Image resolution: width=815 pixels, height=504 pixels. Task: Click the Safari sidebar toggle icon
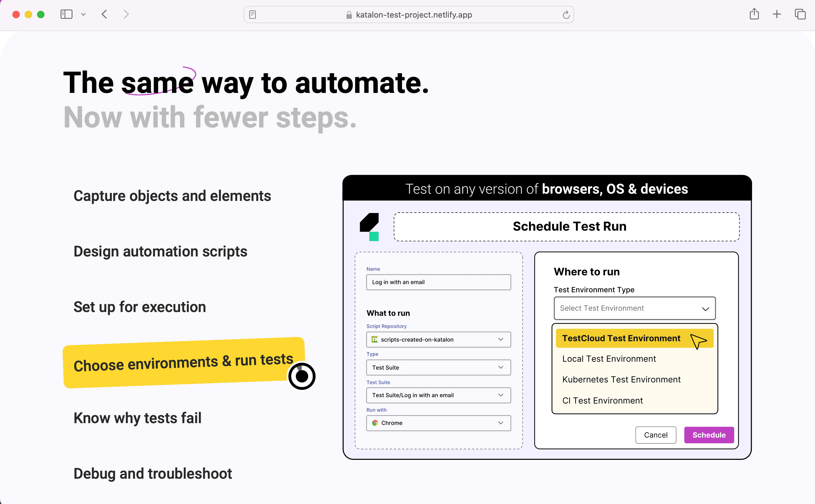[66, 14]
